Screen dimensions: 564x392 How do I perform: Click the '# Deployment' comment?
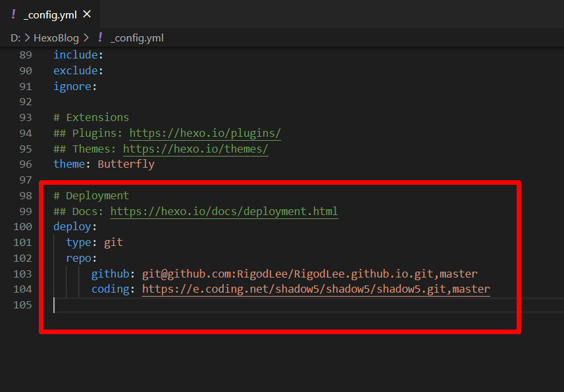(91, 195)
